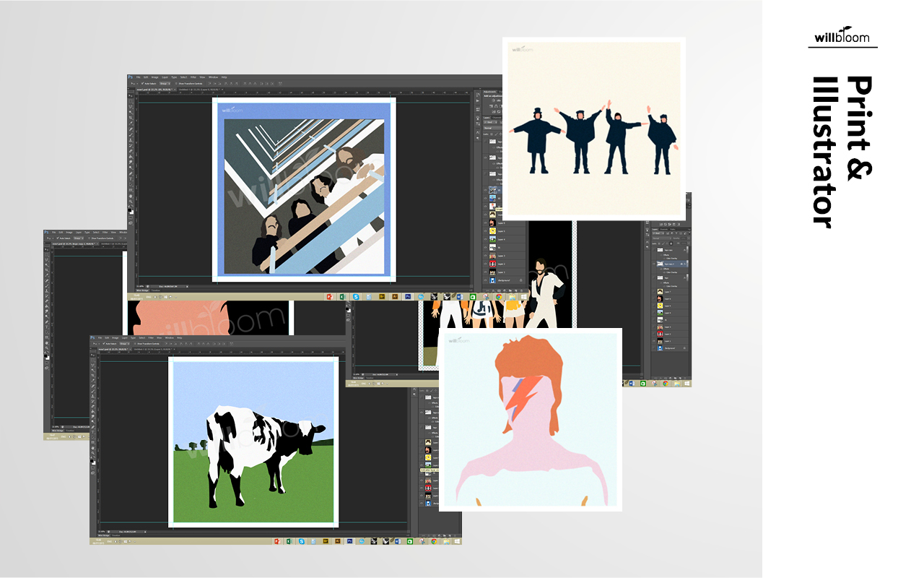Open Timeline tab in cow window
Viewport: 924px width, 578px height.
[x=116, y=535]
